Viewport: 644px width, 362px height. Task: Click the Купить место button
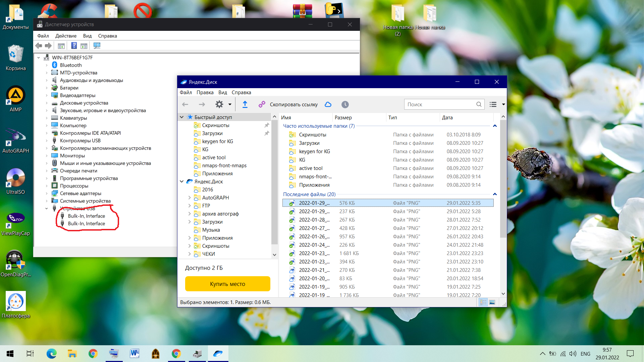(227, 284)
